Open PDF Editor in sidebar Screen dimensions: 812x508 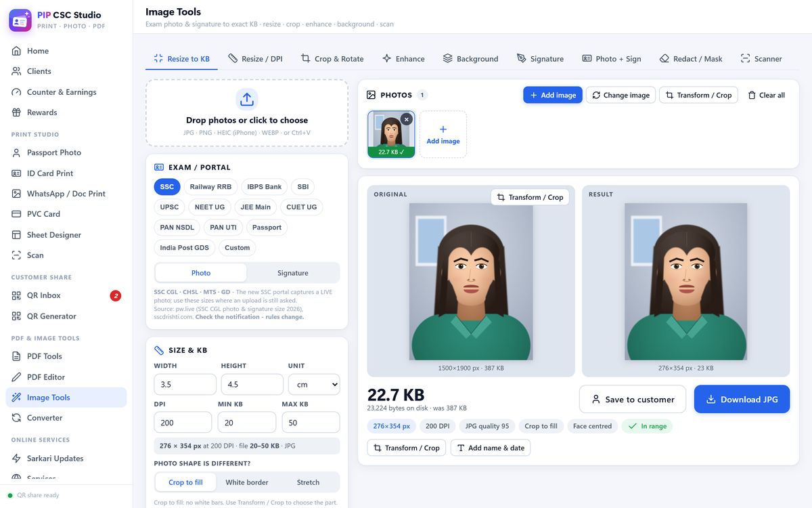pos(66,377)
